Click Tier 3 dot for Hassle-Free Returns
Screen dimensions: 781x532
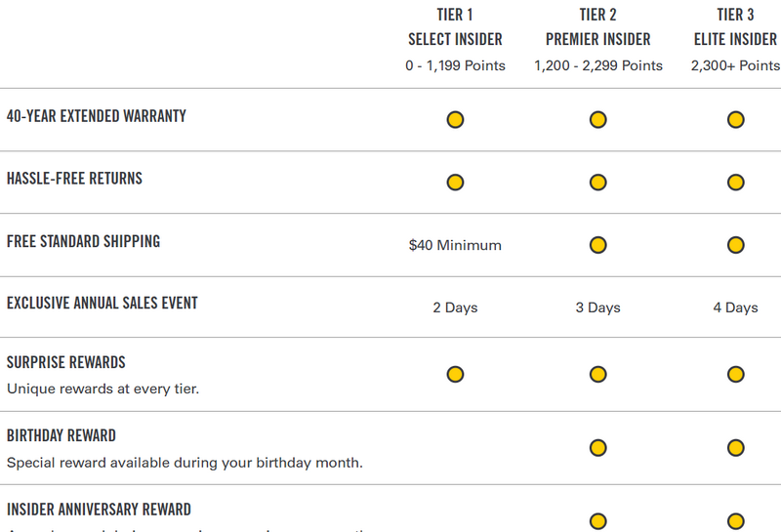[736, 183]
